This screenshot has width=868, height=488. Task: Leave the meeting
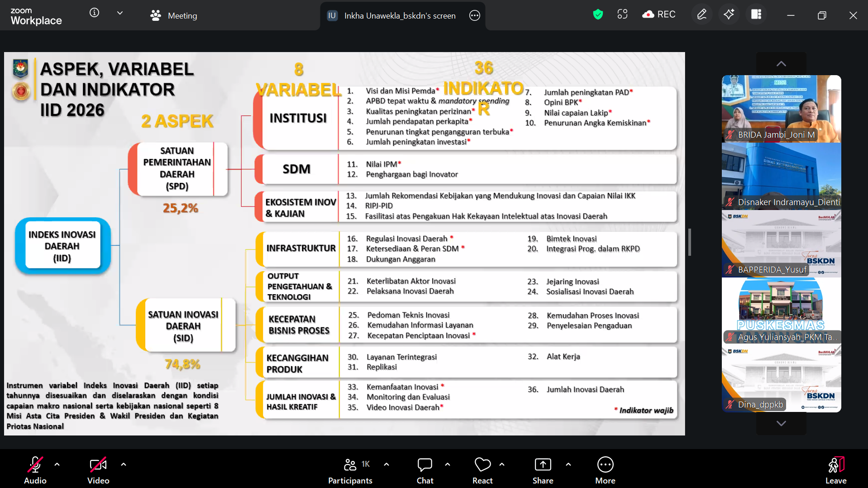[x=835, y=471]
